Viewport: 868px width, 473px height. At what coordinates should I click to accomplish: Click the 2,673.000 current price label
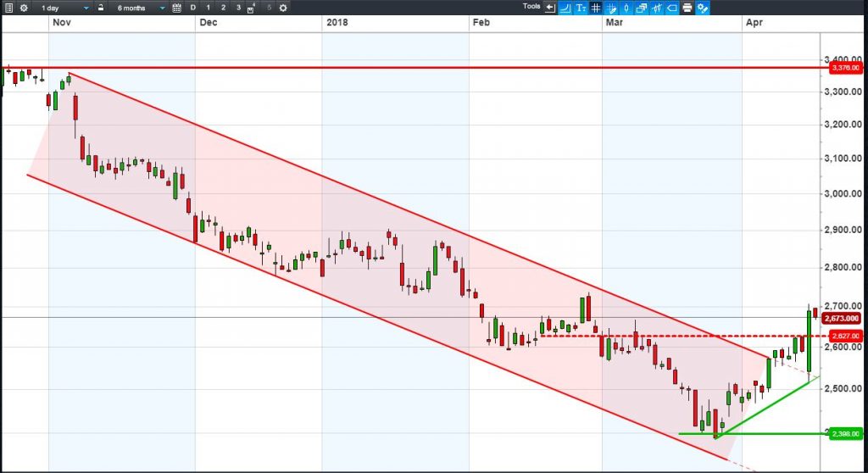(842, 319)
